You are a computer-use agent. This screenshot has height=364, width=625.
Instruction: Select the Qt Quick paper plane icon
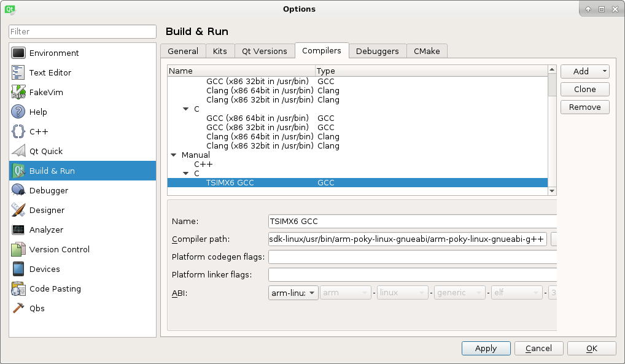tap(18, 151)
